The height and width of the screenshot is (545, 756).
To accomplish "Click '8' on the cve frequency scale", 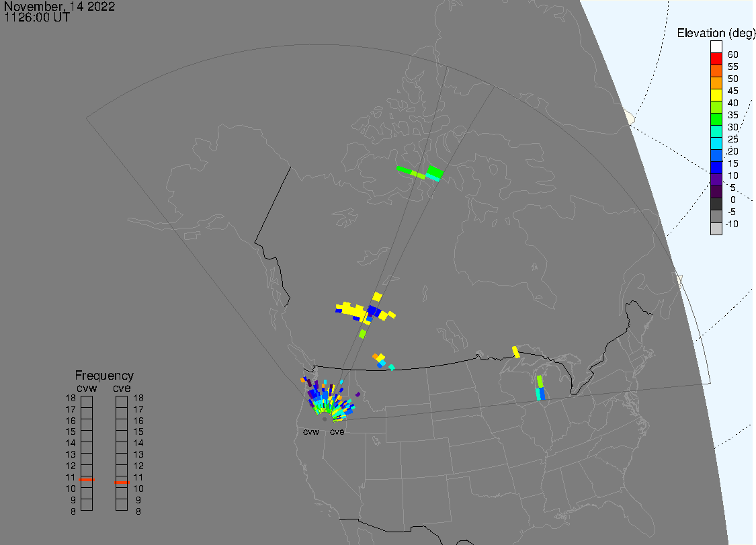I will pyautogui.click(x=138, y=511).
